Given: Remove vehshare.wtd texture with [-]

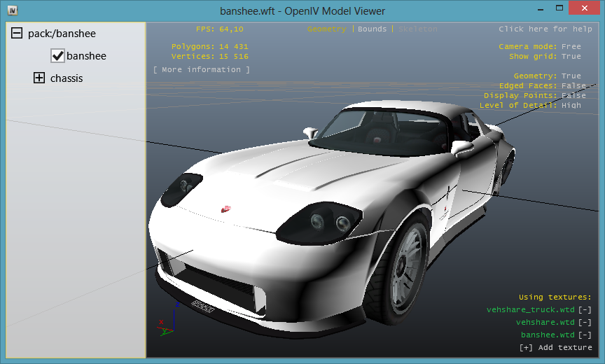Looking at the screenshot, I should point(585,323).
